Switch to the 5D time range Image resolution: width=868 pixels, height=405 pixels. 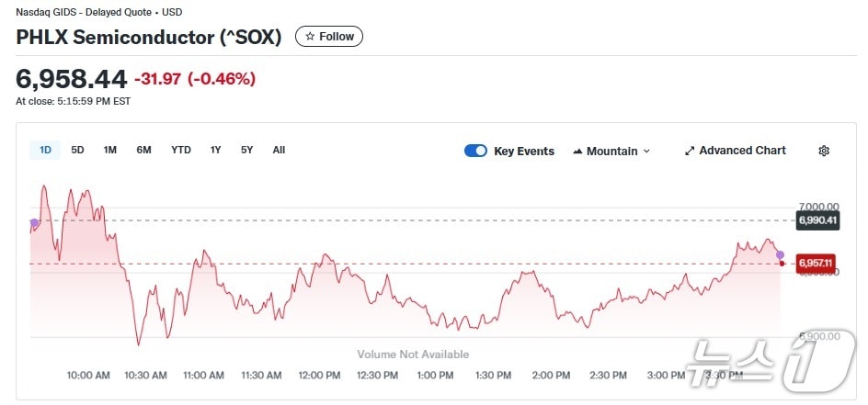pyautogui.click(x=78, y=150)
